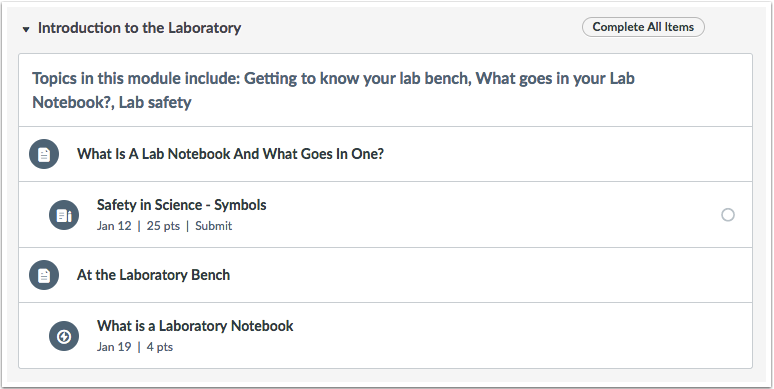Click the Jan 19 due date
Image resolution: width=774 pixels, height=389 pixels.
tap(114, 347)
